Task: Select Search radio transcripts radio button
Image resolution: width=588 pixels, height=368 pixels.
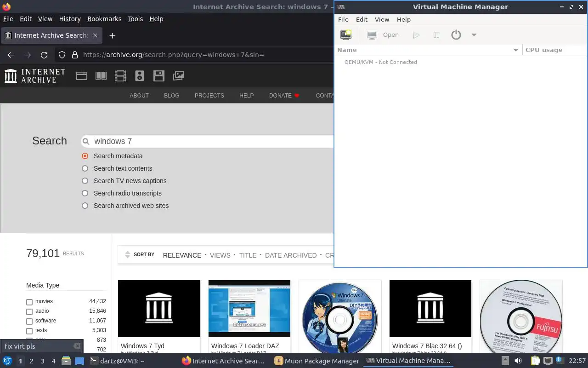Action: [85, 193]
